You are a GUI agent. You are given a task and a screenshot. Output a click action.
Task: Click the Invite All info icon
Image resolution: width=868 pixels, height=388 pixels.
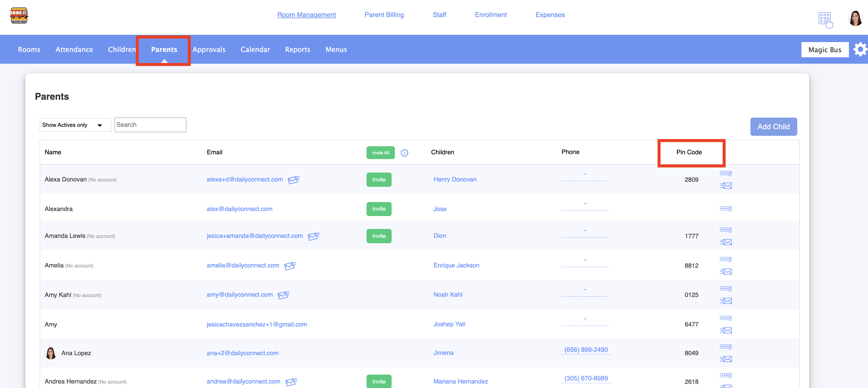tap(404, 153)
